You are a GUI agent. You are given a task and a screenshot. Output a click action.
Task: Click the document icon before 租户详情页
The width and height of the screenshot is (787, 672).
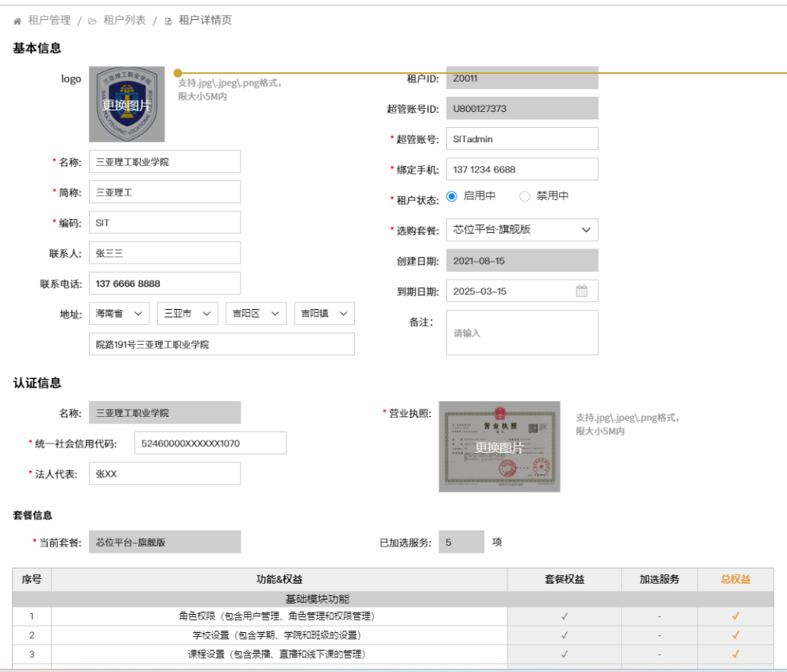[x=168, y=21]
